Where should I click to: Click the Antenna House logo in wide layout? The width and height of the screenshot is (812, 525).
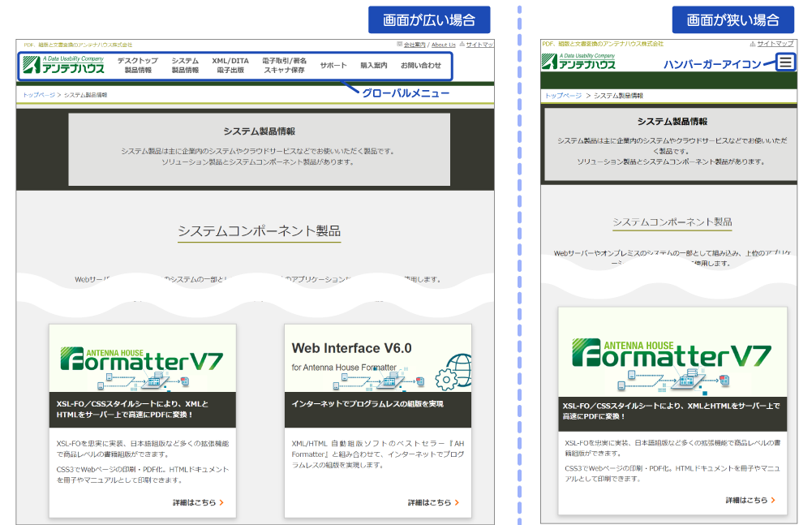point(63,65)
